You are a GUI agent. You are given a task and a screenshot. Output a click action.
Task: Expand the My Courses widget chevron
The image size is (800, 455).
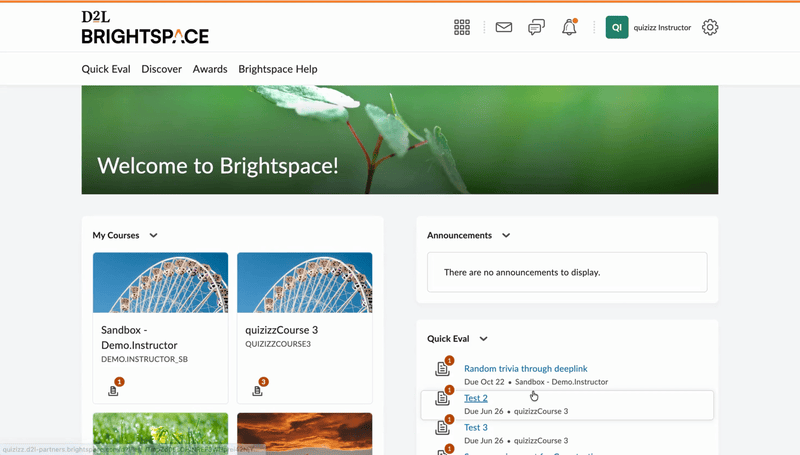154,236
